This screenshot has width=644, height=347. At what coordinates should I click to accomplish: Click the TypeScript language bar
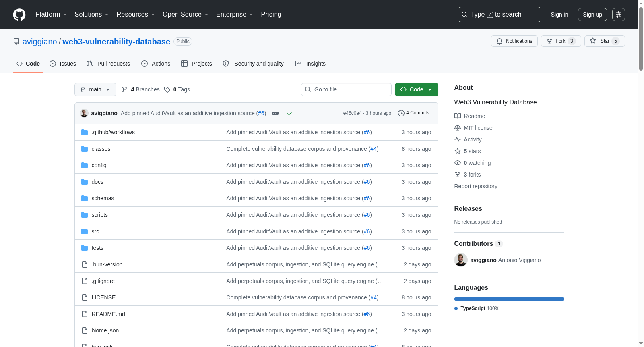click(x=509, y=299)
